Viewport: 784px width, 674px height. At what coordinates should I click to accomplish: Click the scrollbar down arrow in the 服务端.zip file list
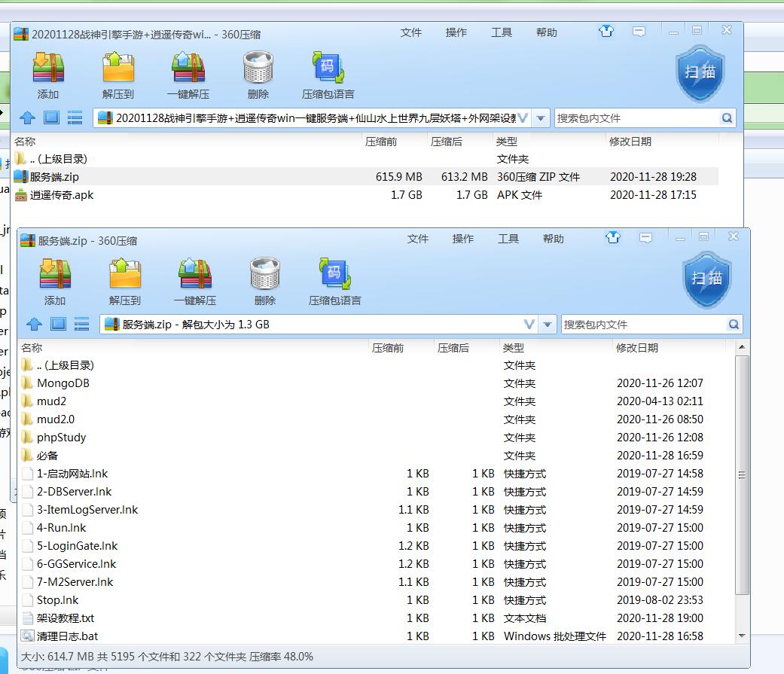pyautogui.click(x=741, y=636)
